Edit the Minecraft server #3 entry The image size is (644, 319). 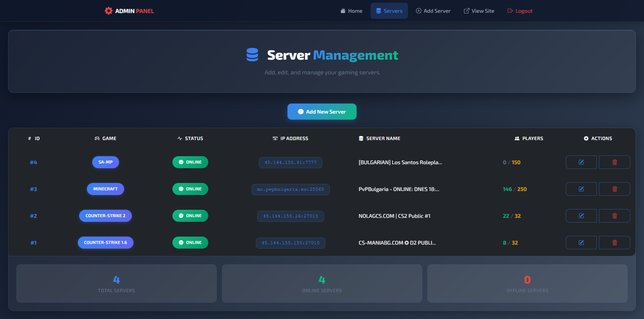tap(581, 189)
